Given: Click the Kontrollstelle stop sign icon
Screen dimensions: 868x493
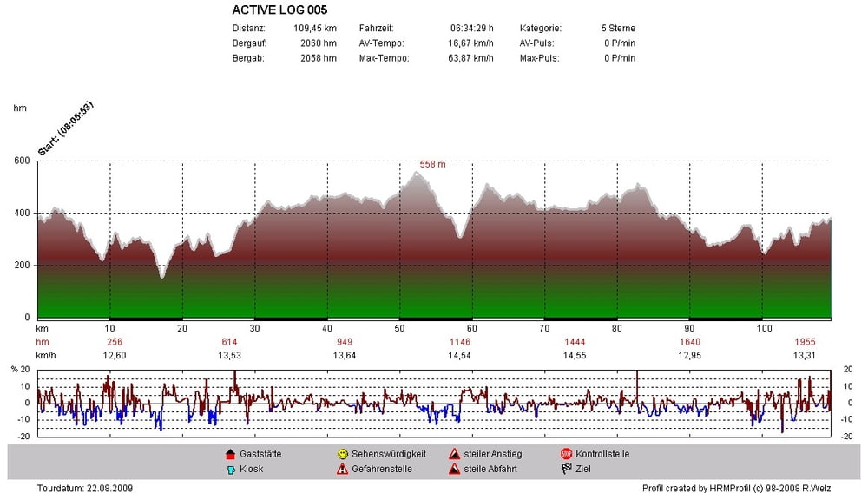Looking at the screenshot, I should pos(566,454).
